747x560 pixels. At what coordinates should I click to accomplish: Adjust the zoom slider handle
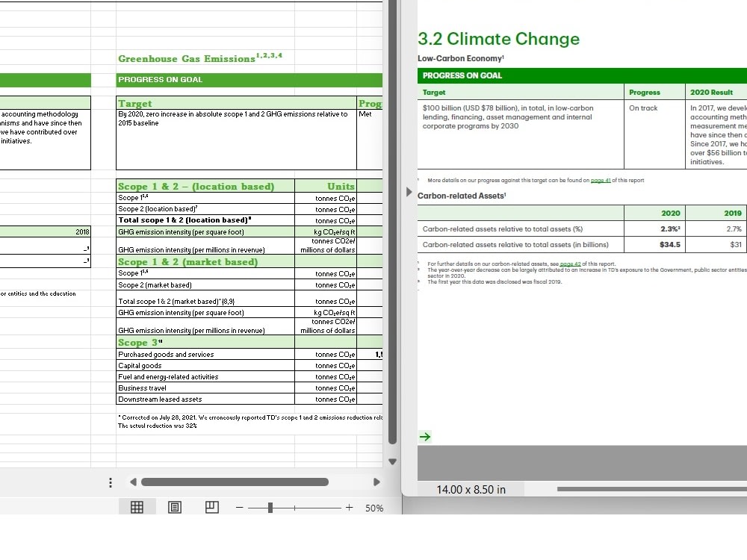coord(270,508)
